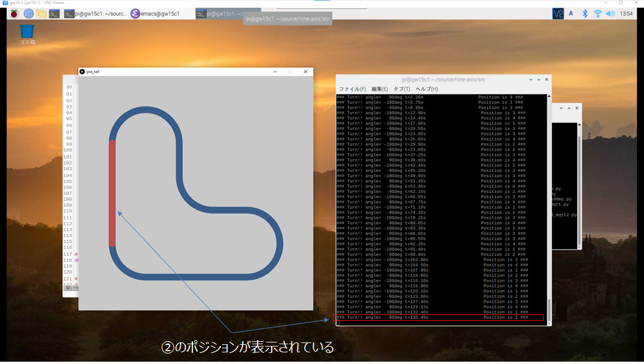
Task: Launch terminal from the panel launcher
Action: [54, 13]
